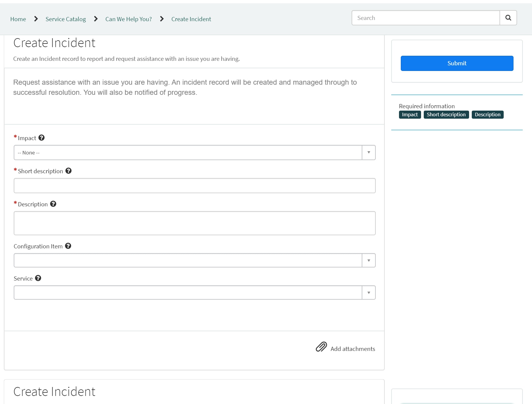
Task: View help for the Impact field
Action: coord(41,138)
